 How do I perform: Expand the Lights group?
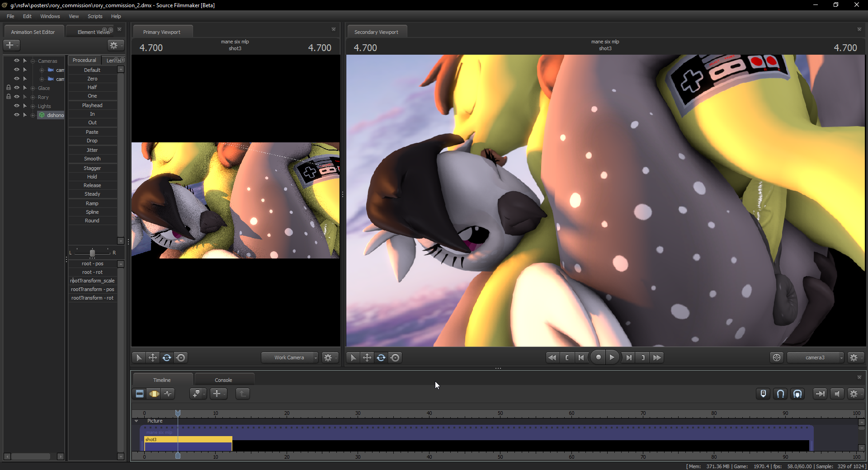click(x=33, y=106)
